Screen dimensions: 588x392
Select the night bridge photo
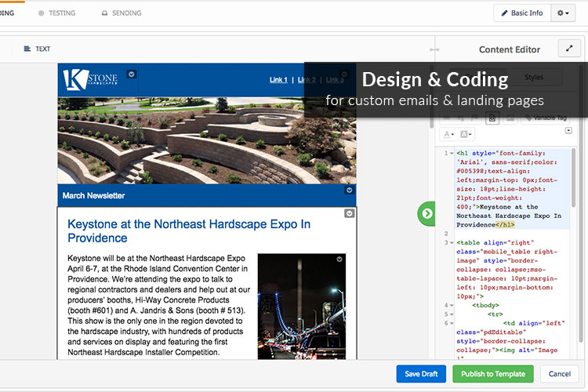tap(302, 307)
